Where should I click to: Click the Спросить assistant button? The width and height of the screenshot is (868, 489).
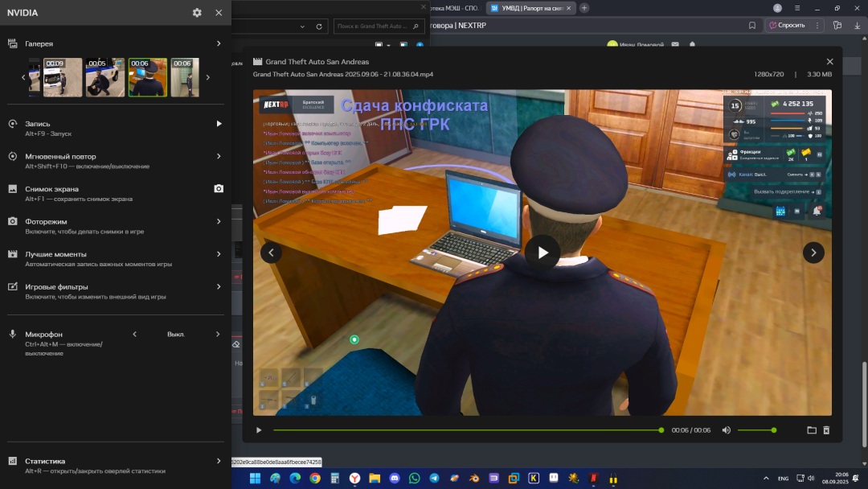[x=787, y=26]
